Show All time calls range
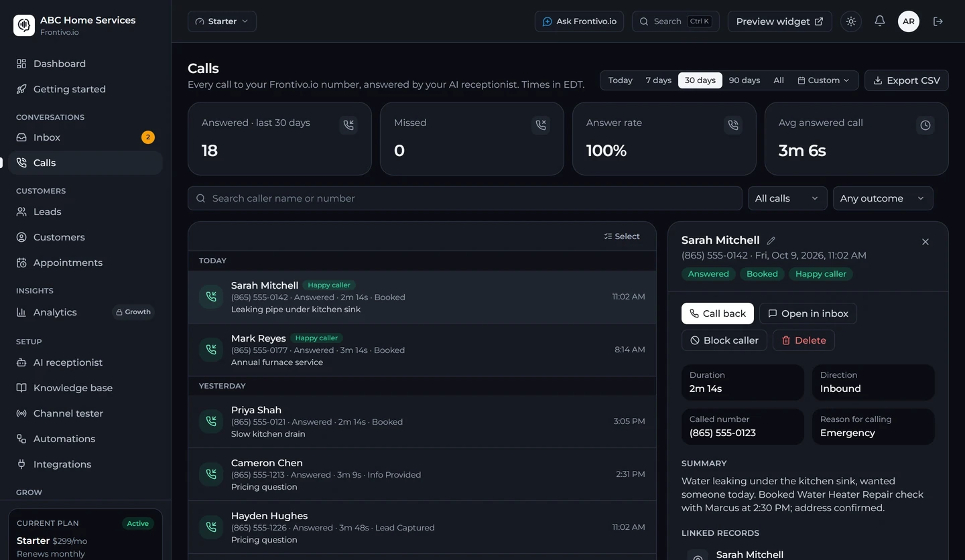 (779, 80)
